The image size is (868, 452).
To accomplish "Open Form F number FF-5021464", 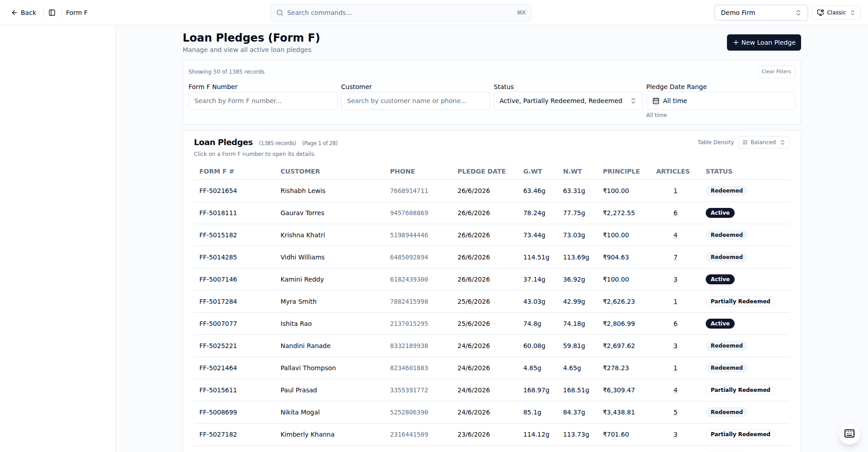I will (x=218, y=368).
